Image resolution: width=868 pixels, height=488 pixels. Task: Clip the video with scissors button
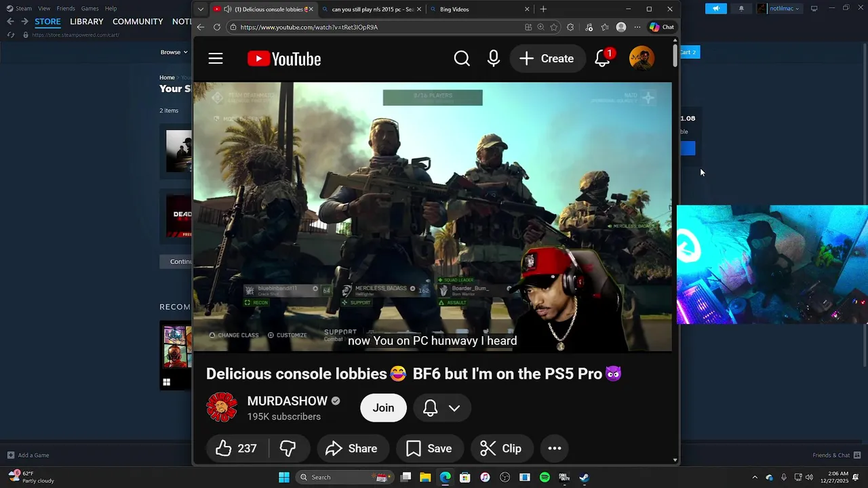pyautogui.click(x=501, y=449)
